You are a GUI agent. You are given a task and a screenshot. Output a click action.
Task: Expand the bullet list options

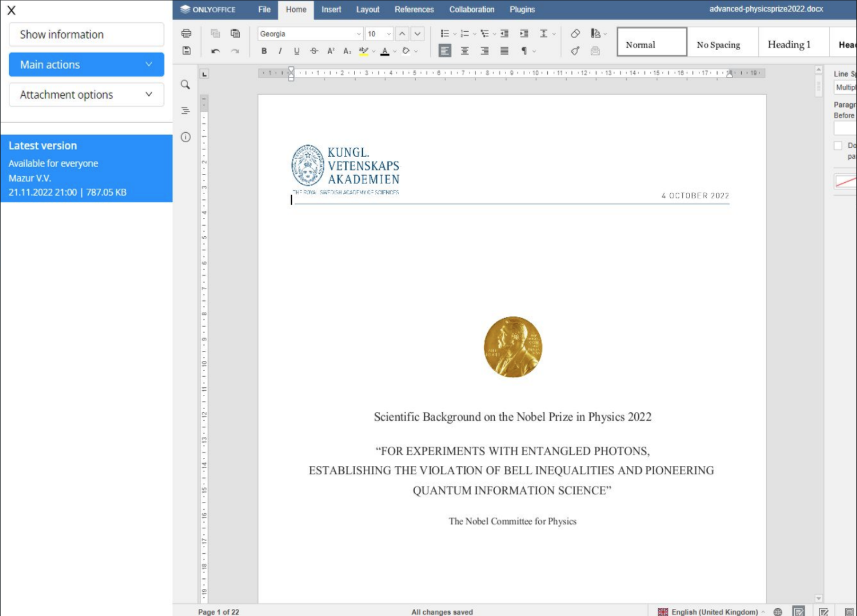[x=455, y=34]
